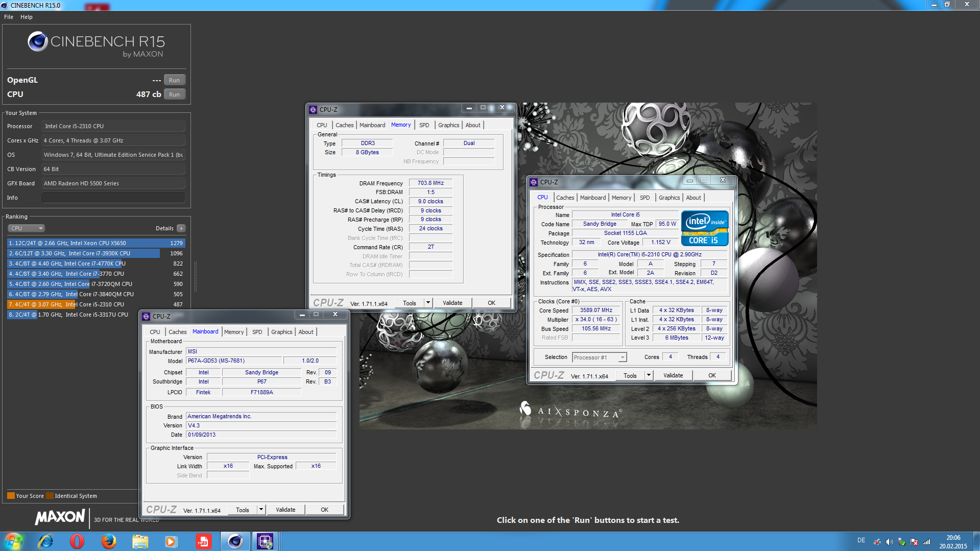
Task: Click OK in Memory CPU-Z window
Action: (491, 303)
